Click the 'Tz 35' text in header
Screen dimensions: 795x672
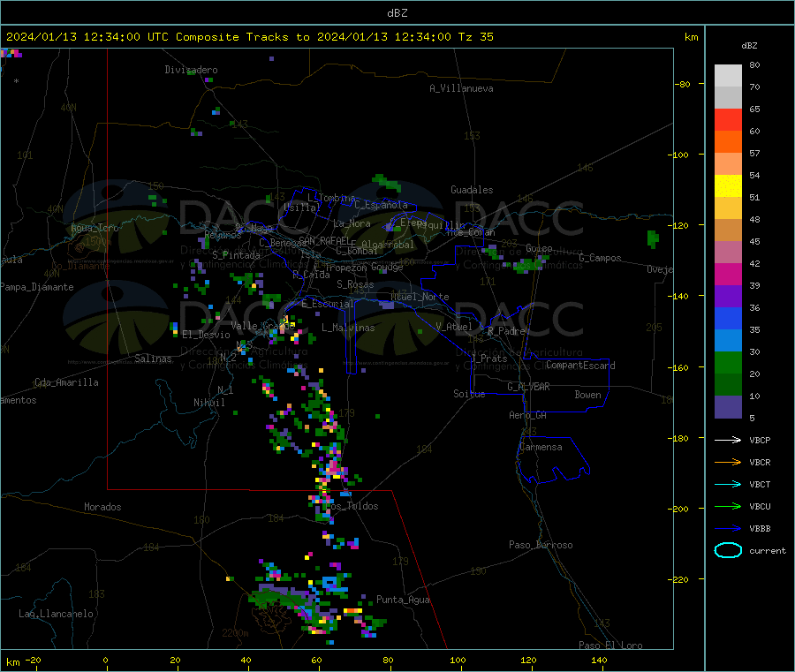point(475,37)
